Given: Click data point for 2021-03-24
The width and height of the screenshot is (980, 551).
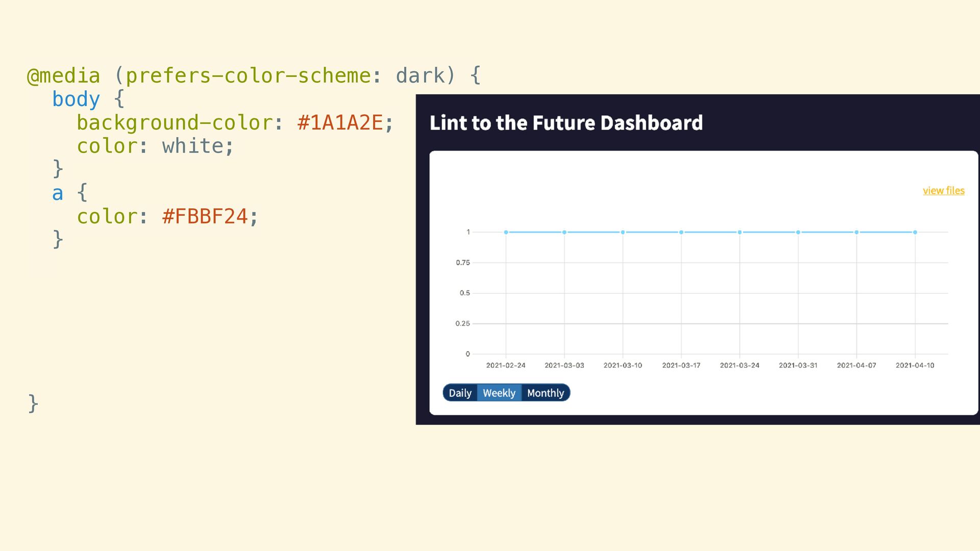Looking at the screenshot, I should pos(740,232).
